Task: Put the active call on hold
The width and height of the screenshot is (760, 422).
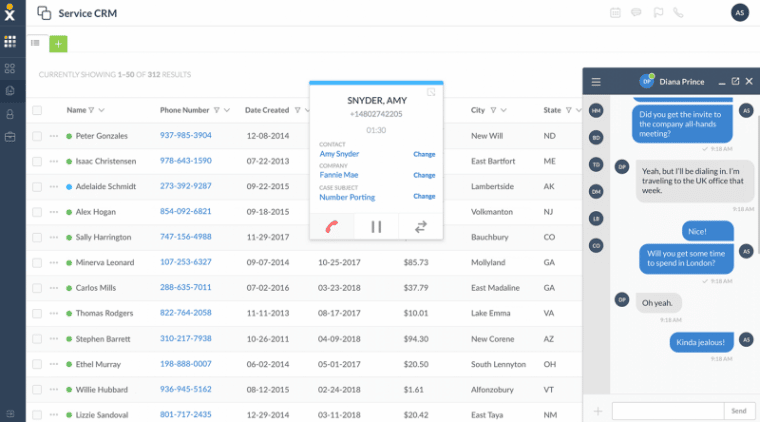Action: point(376,227)
